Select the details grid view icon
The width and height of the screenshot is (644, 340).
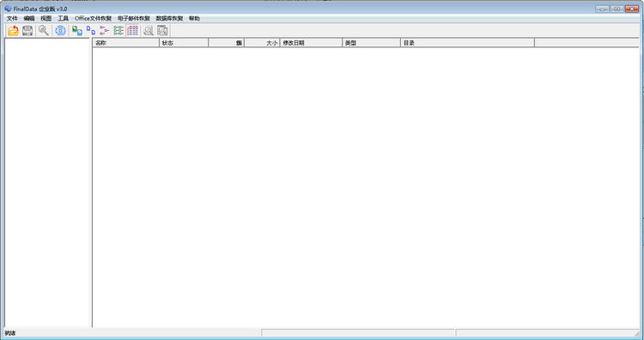(132, 30)
